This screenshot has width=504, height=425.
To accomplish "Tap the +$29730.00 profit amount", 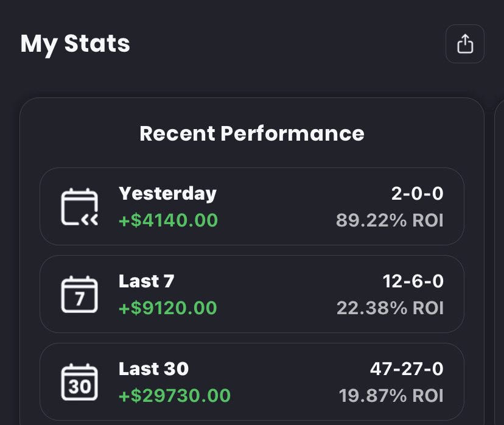I will (x=175, y=396).
